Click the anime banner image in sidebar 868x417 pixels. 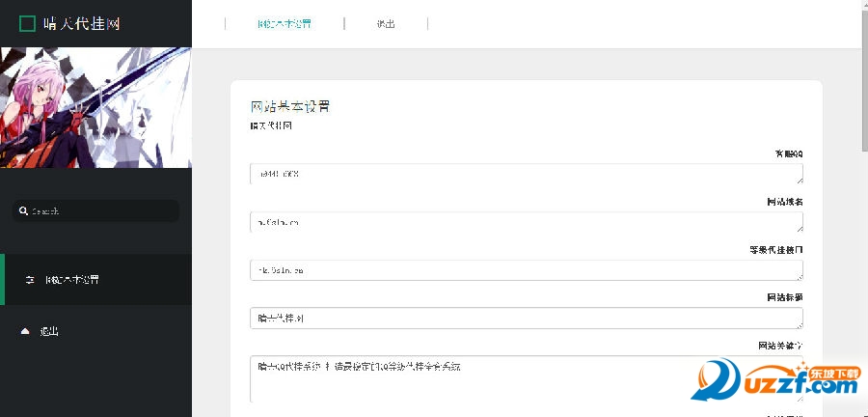click(95, 107)
